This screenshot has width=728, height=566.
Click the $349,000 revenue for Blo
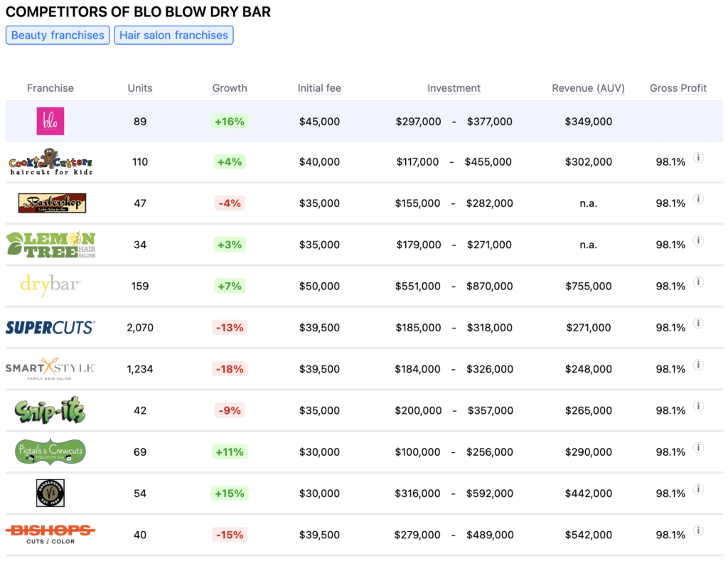[588, 122]
